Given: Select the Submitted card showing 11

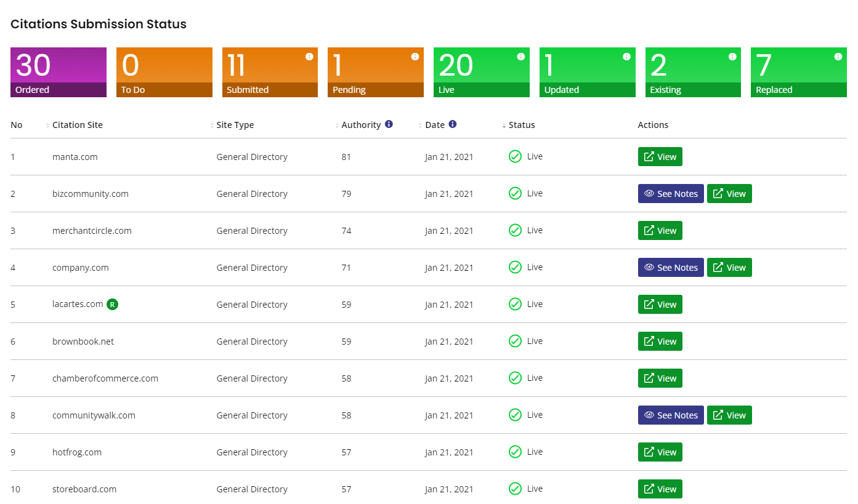Looking at the screenshot, I should click(270, 73).
